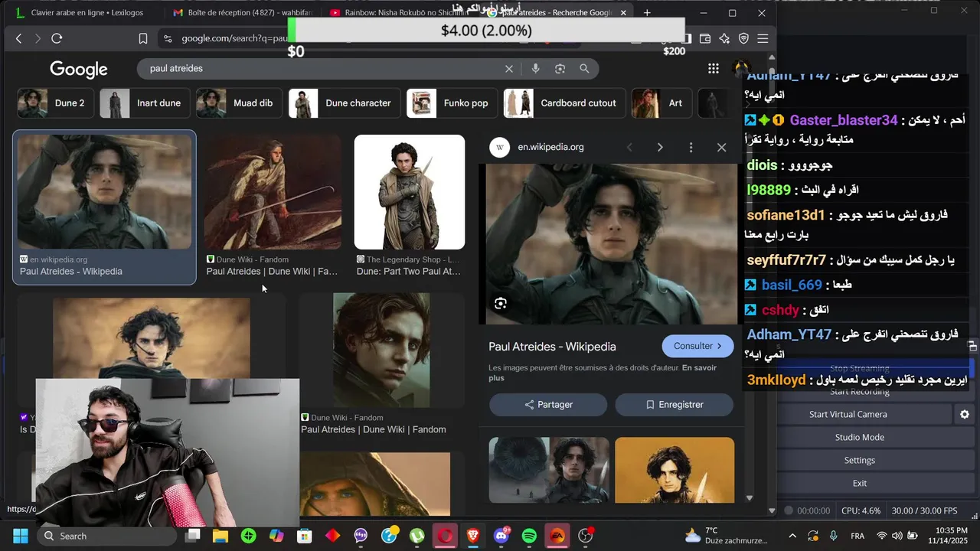This screenshot has width=980, height=551.
Task: Open uTorrent from the taskbar
Action: (416, 536)
